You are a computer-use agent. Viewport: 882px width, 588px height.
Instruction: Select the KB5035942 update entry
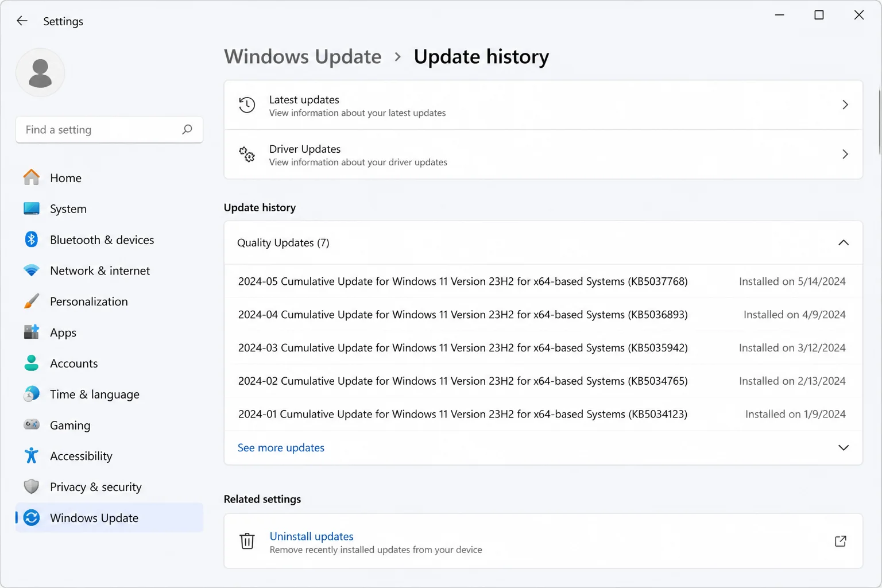pos(543,348)
